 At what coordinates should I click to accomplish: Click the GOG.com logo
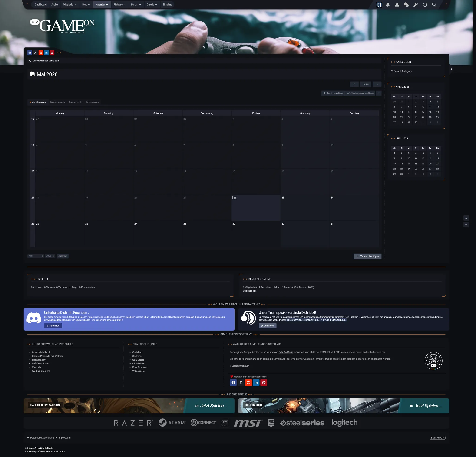point(225,423)
